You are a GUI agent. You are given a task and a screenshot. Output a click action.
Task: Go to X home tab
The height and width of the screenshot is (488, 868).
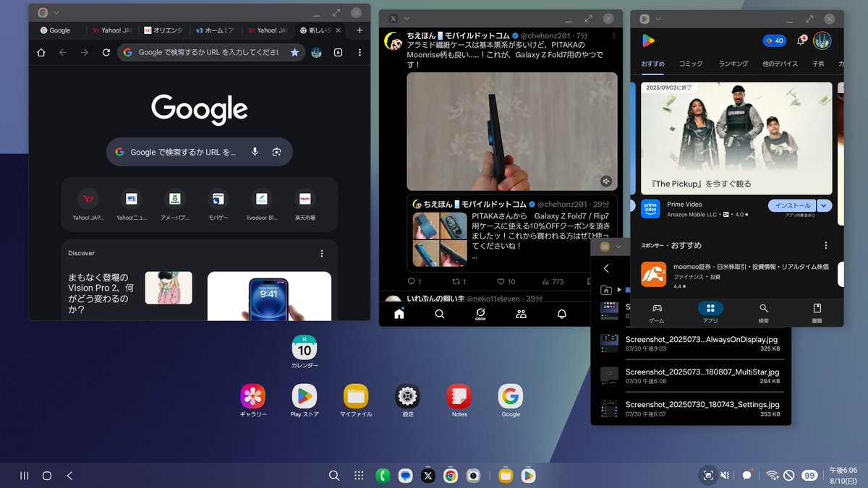pos(399,314)
